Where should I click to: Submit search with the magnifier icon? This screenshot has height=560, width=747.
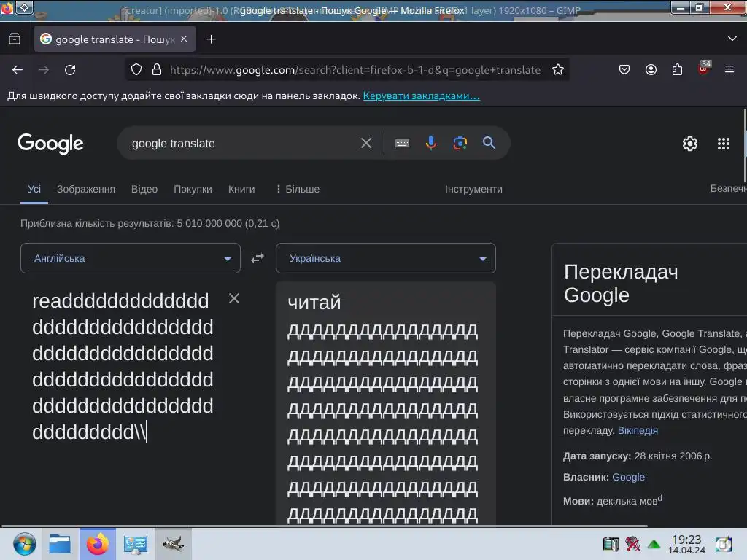click(489, 142)
